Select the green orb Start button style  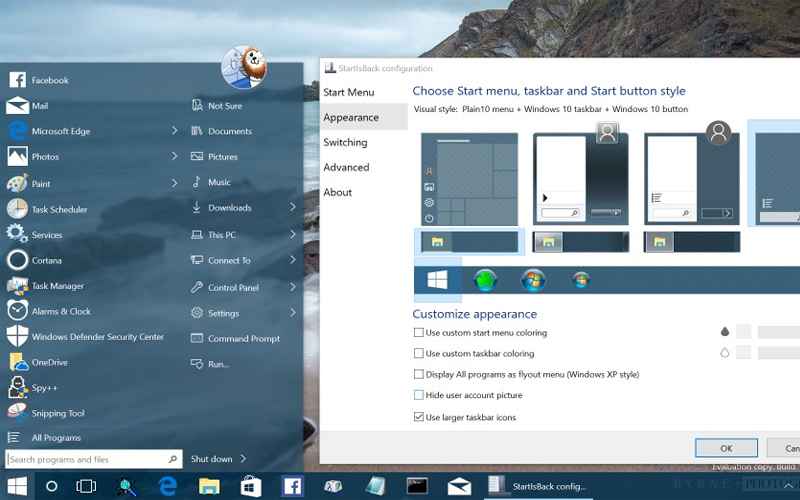click(485, 280)
